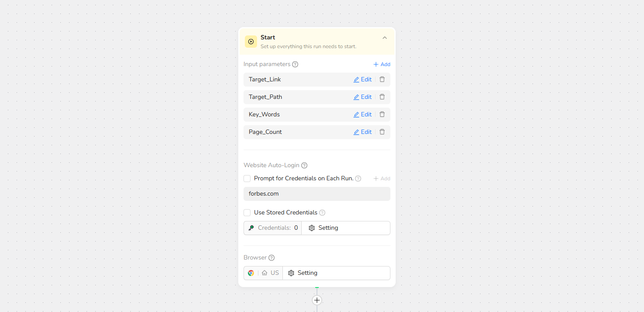
Task: Open the Browser Setting button
Action: tap(336, 273)
